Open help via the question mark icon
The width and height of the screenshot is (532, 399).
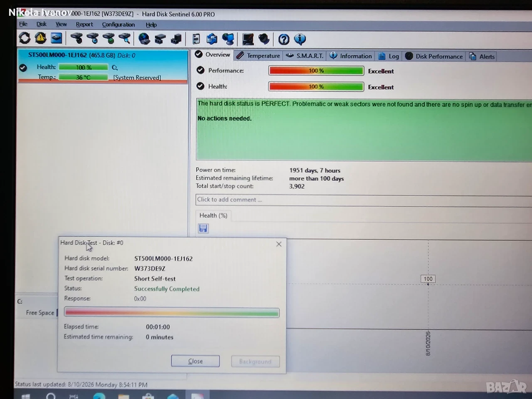[x=284, y=39]
